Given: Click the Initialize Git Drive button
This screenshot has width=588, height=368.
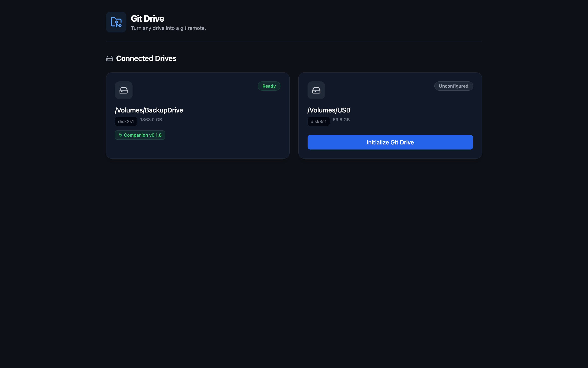Looking at the screenshot, I should pos(390,142).
